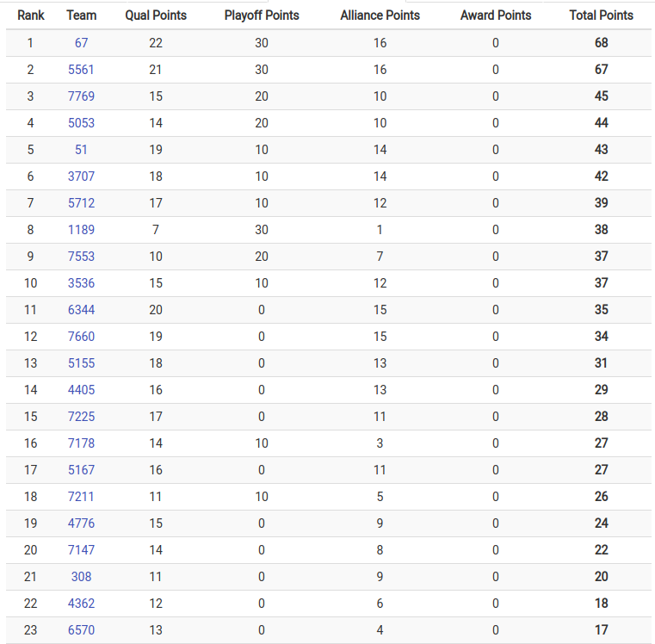
Task: Click the Qual Points column header
Action: point(156,15)
